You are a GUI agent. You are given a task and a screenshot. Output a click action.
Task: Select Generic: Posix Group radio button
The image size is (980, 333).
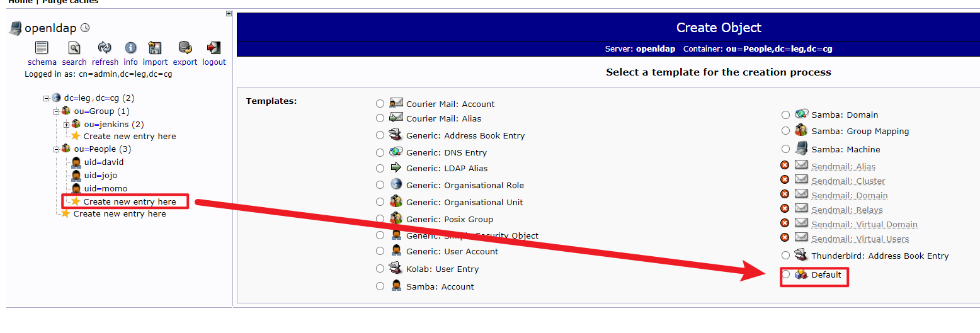[x=380, y=219]
